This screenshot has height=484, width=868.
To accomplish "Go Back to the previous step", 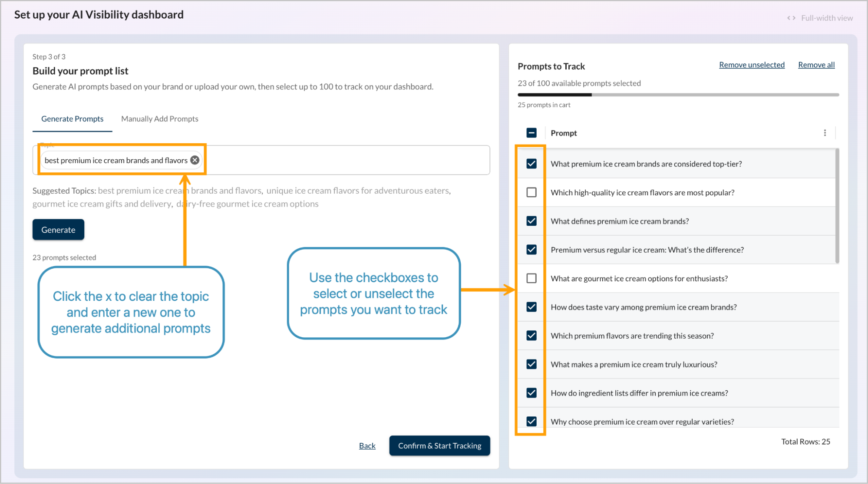I will pos(367,446).
